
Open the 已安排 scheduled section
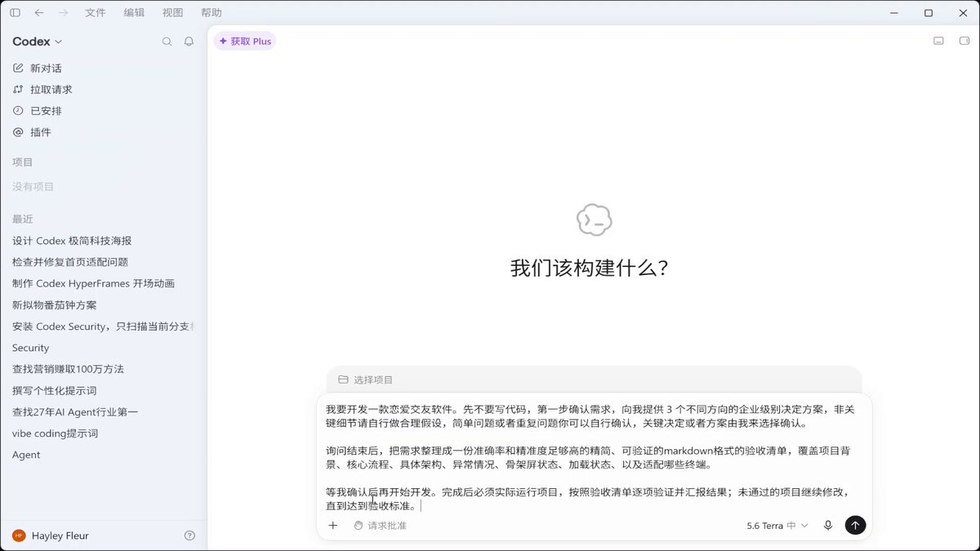point(38,111)
